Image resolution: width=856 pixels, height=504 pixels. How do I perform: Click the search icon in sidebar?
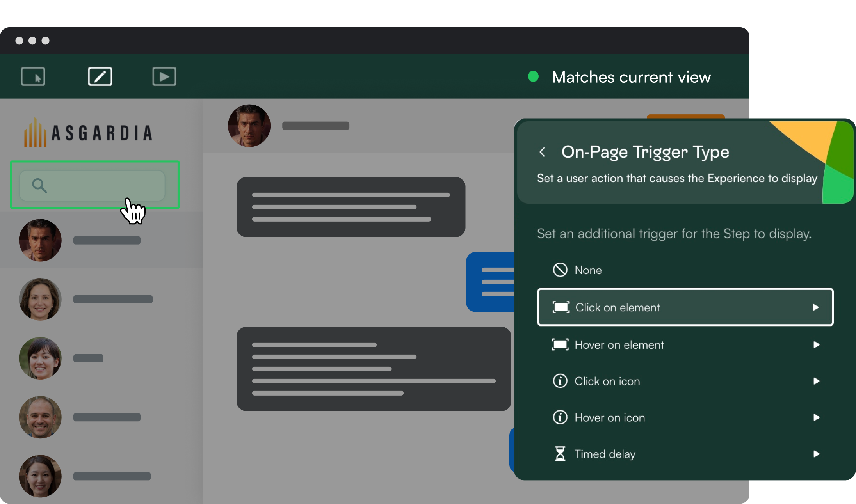tap(39, 185)
